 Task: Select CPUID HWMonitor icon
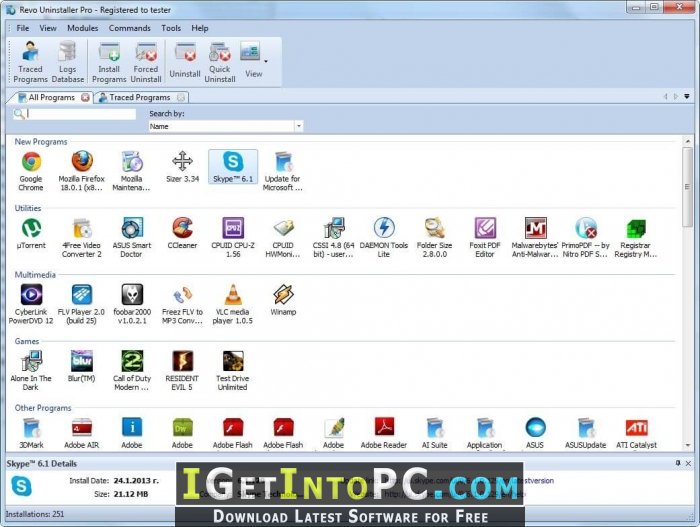pyautogui.click(x=283, y=238)
